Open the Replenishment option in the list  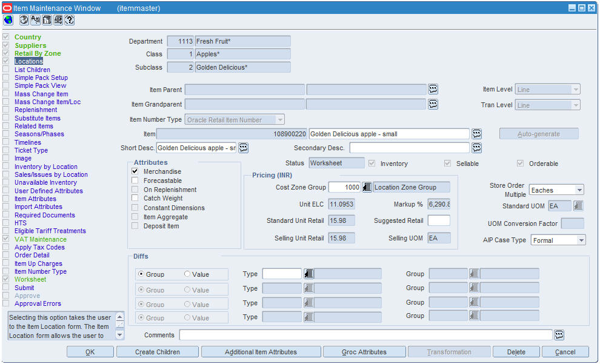pyautogui.click(x=36, y=110)
